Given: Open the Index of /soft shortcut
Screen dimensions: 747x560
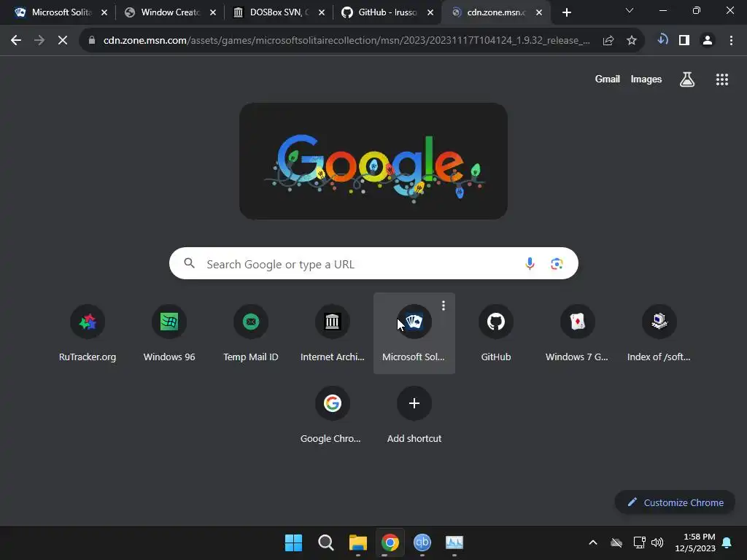Looking at the screenshot, I should (x=659, y=333).
